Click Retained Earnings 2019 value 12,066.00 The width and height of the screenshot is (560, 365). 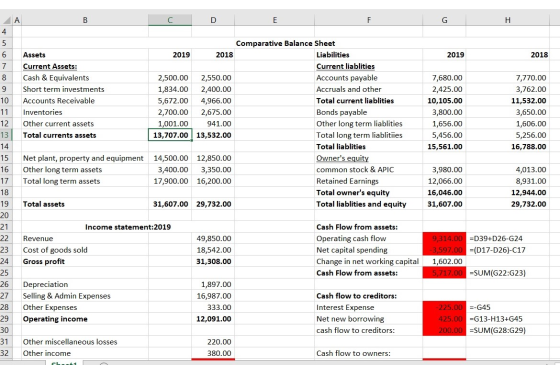[x=444, y=181]
